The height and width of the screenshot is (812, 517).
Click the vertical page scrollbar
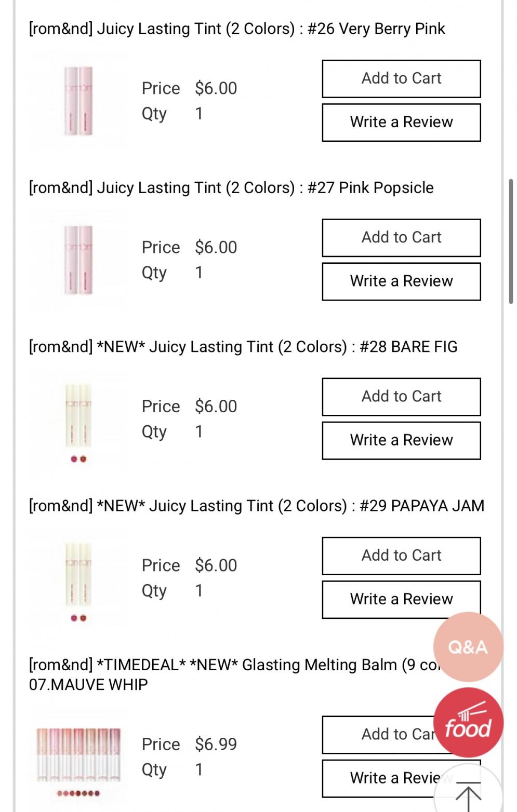click(x=511, y=241)
